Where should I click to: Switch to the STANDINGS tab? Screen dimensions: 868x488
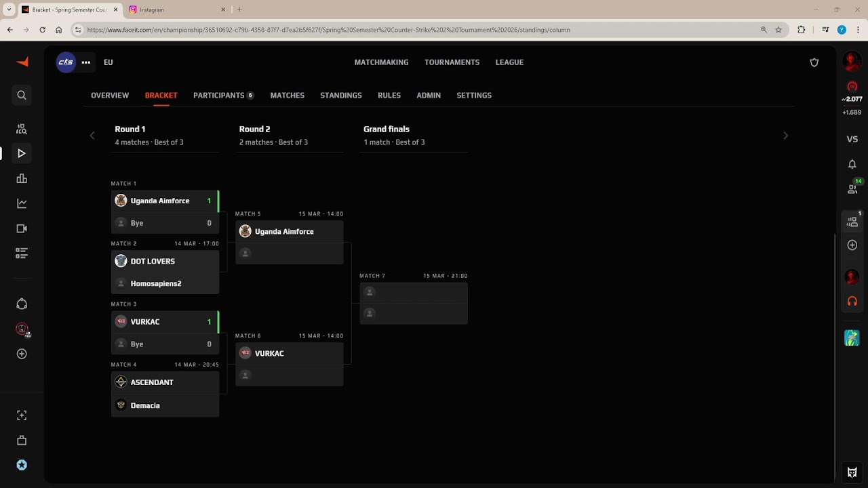341,96
